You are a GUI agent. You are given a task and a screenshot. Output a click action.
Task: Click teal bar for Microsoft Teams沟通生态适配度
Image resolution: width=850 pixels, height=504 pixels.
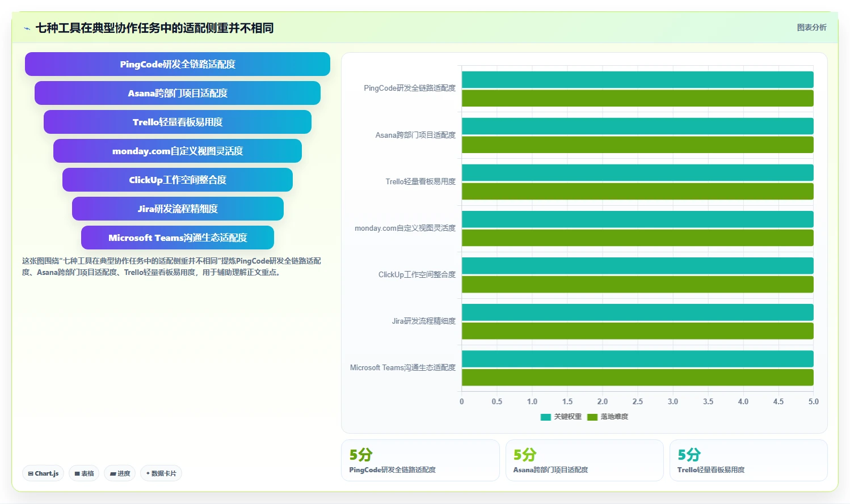click(638, 358)
